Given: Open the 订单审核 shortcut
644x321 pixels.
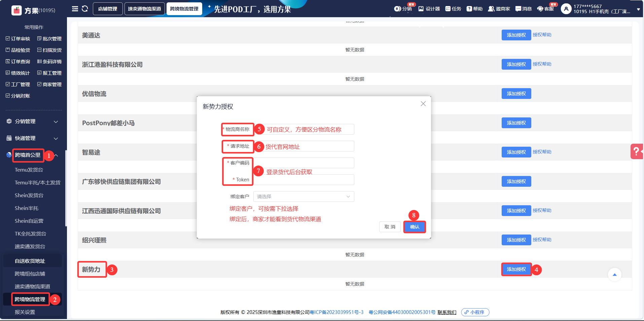Looking at the screenshot, I should coord(18,39).
